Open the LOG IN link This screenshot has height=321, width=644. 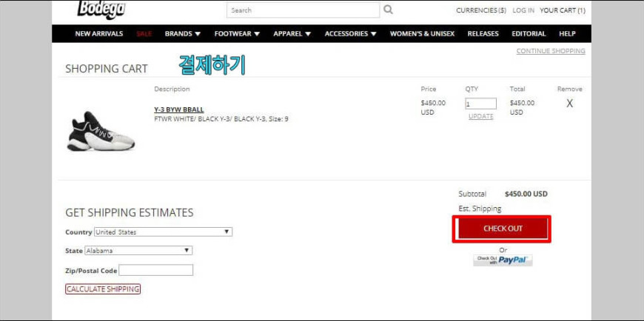click(523, 10)
